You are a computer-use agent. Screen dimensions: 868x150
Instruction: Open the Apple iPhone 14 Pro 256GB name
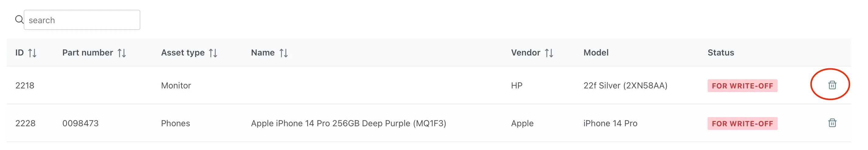pos(348,123)
